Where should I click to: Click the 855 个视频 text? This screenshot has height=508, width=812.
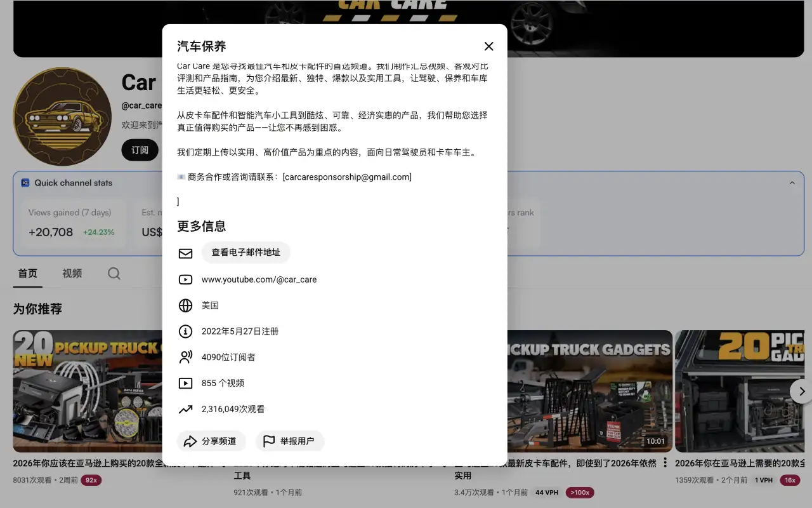pyautogui.click(x=223, y=384)
